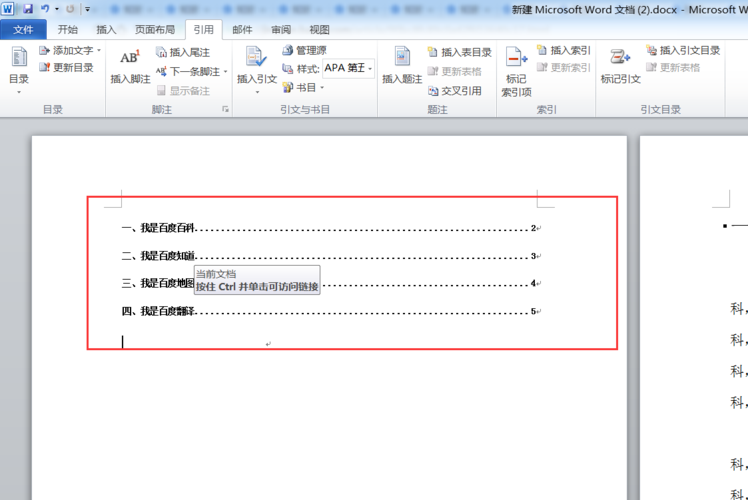Click 插入表目录 in the 题注 group

click(x=459, y=52)
